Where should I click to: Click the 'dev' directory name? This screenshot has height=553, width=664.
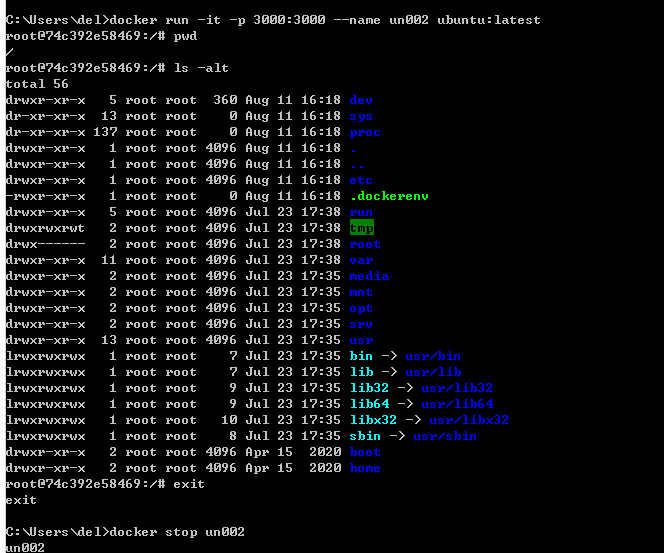pos(361,100)
